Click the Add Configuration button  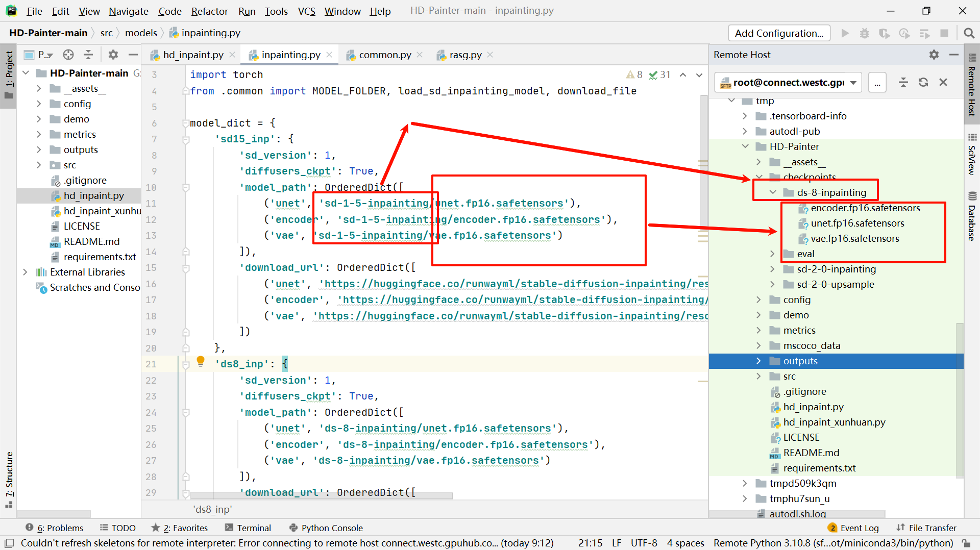coord(779,33)
